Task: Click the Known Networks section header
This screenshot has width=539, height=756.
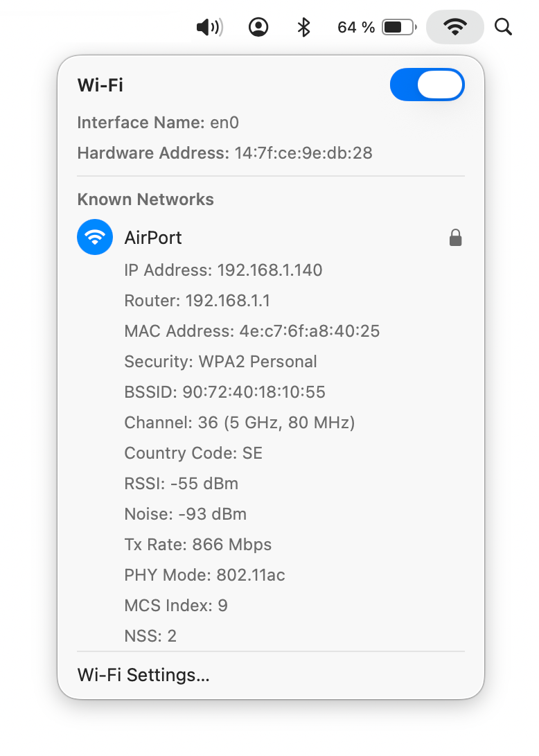Action: 145,200
